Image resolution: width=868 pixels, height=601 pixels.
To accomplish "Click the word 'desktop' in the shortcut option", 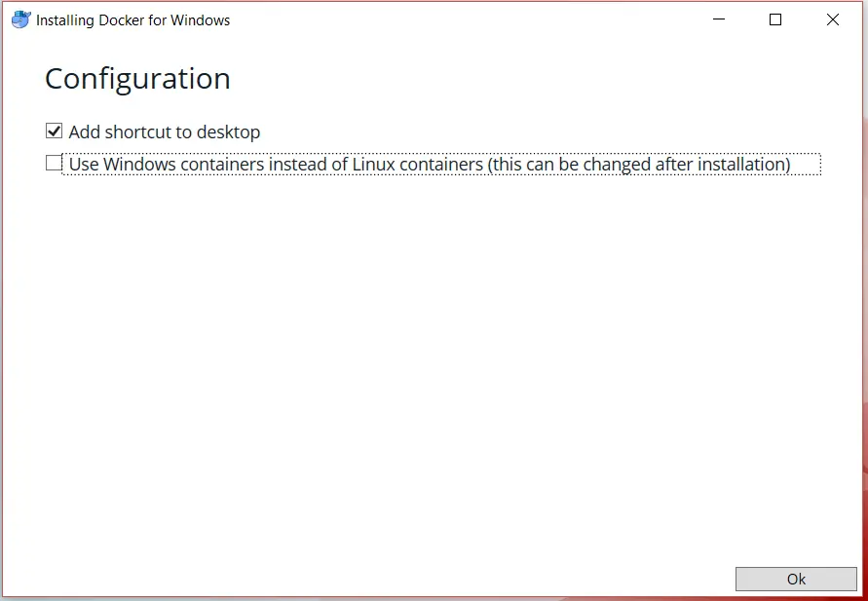I will point(228,131).
